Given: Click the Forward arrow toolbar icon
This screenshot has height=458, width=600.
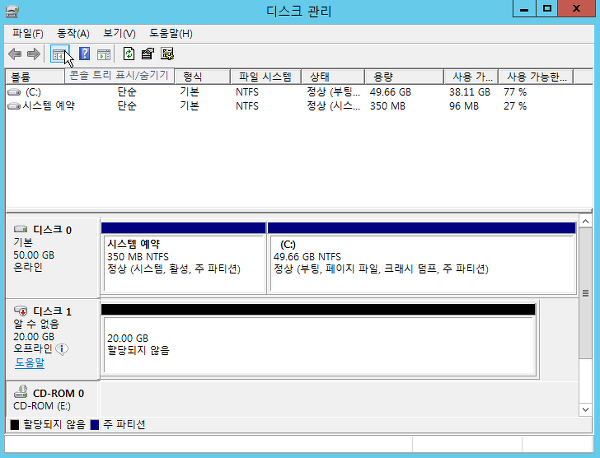Looking at the screenshot, I should coord(33,54).
